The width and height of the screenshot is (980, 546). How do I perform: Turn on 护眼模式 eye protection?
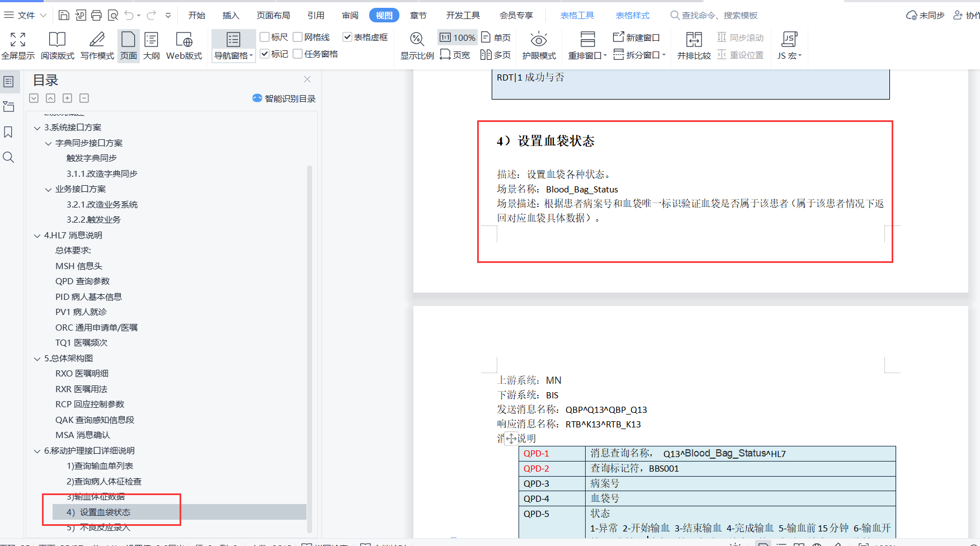point(539,46)
